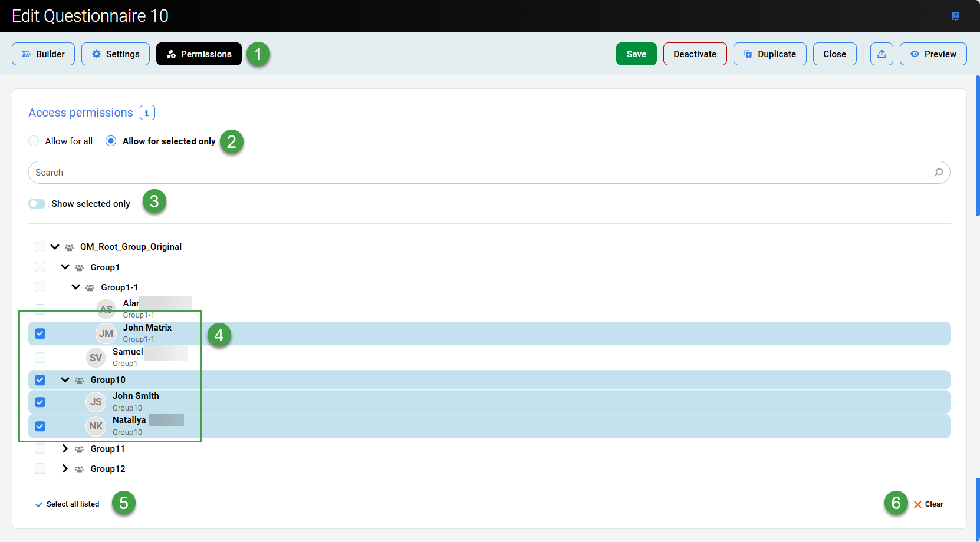The height and width of the screenshot is (542, 980).
Task: Collapse the Group1-1 tree node
Action: click(75, 287)
